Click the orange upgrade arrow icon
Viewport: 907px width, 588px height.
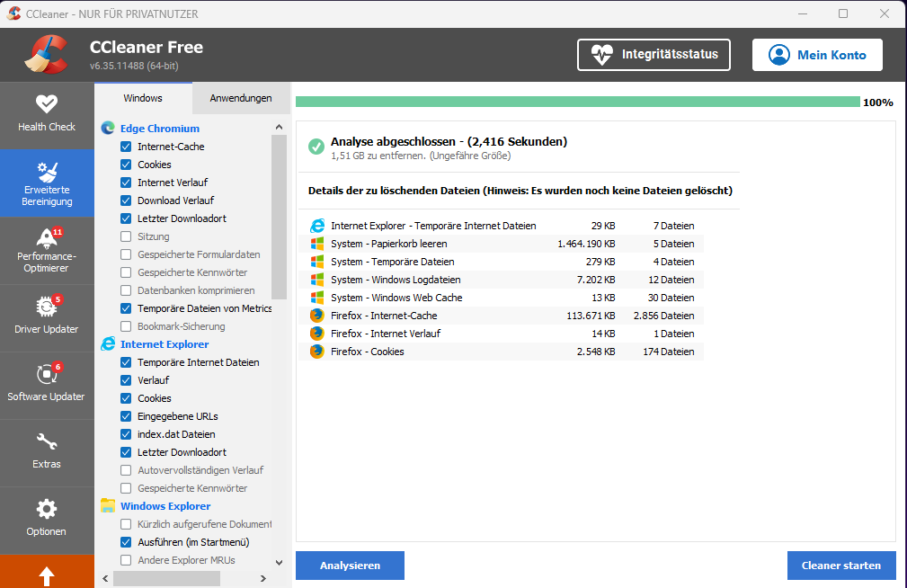[46, 575]
